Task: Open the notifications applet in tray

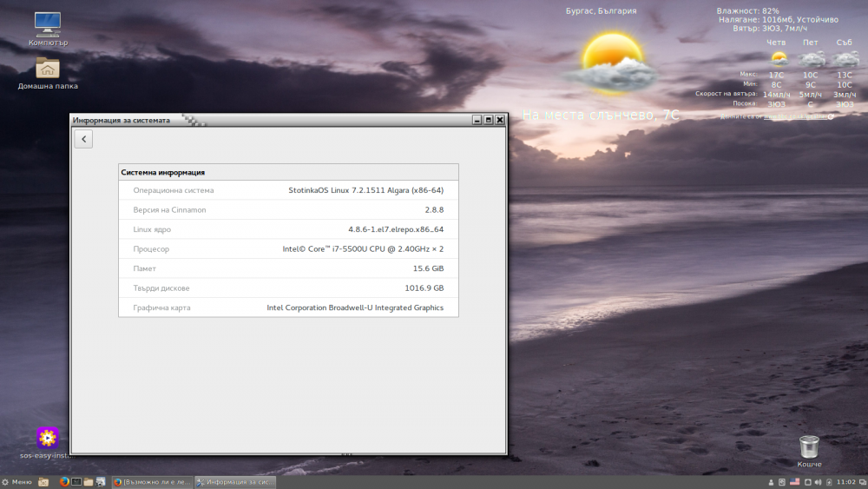Action: (807, 482)
